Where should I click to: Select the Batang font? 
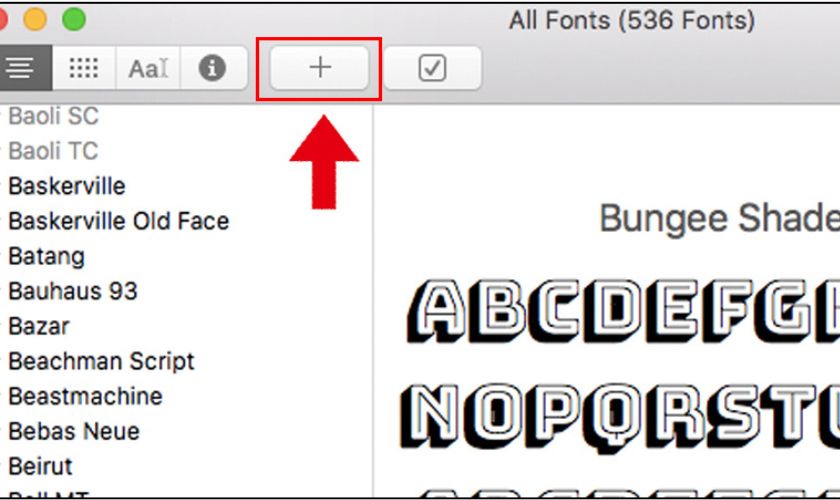(47, 257)
